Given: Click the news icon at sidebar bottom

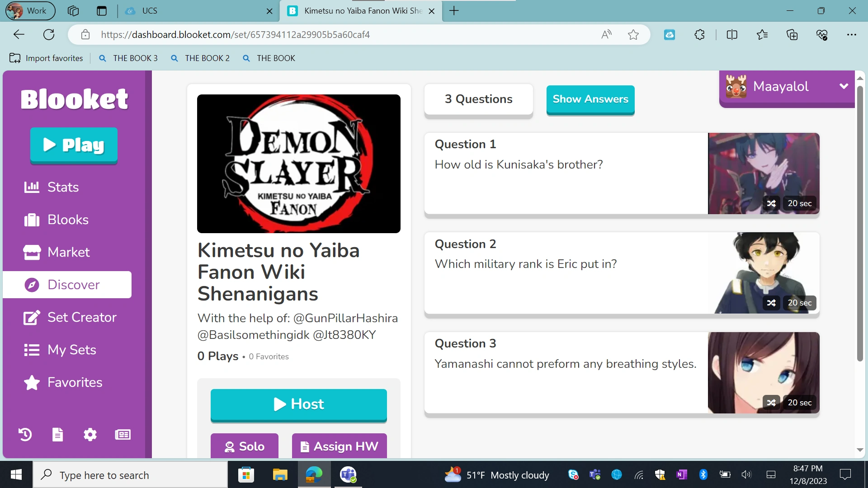Looking at the screenshot, I should [123, 435].
